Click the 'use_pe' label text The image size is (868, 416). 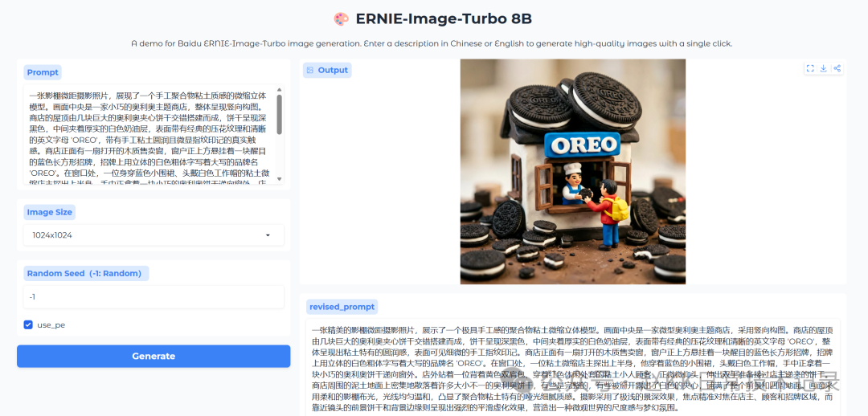(51, 324)
